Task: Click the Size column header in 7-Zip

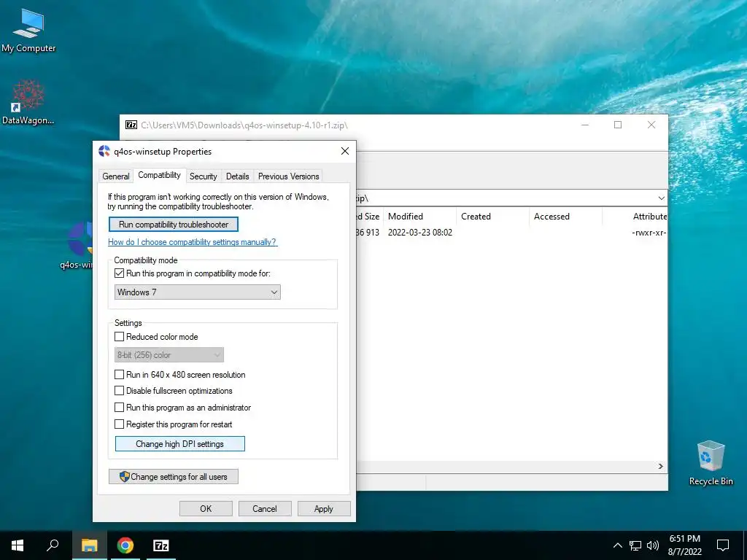Action: point(369,216)
